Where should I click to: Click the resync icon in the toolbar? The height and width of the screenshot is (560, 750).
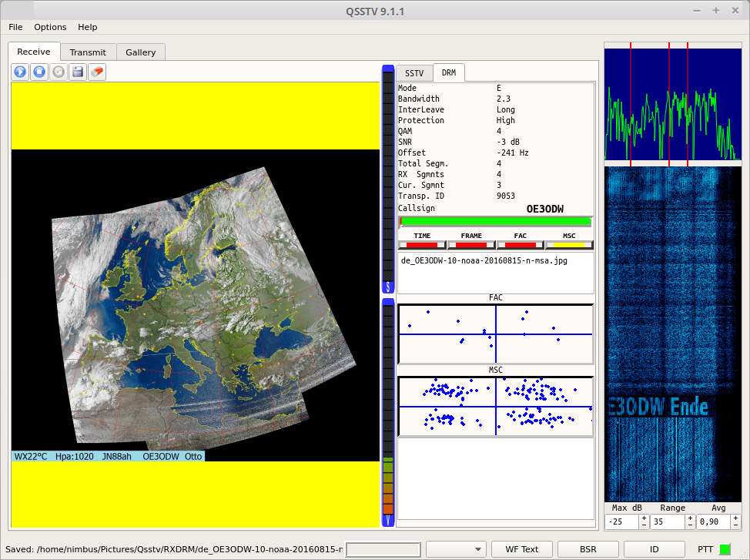tap(58, 72)
